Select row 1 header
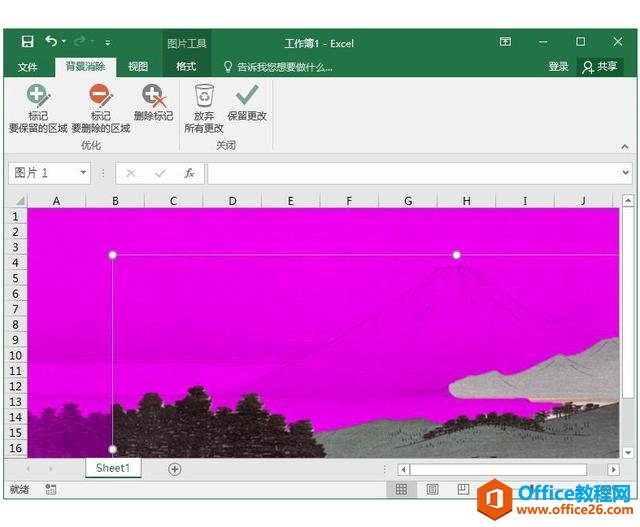 click(x=16, y=216)
